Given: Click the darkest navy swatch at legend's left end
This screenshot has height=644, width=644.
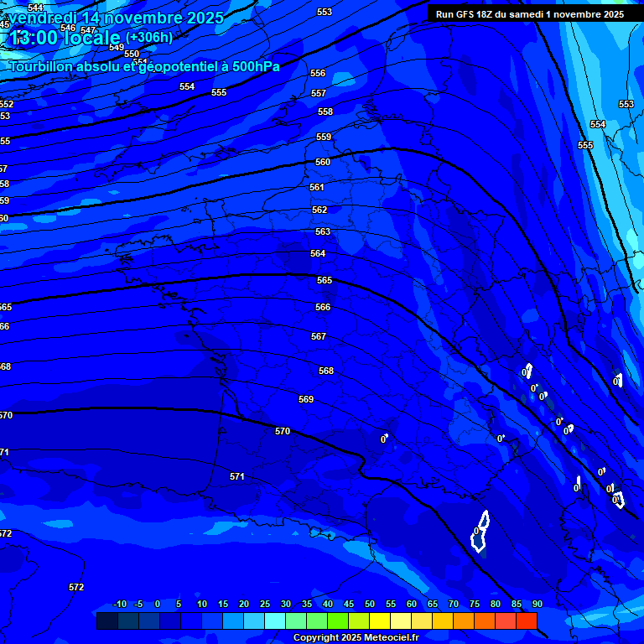Looking at the screenshot, I should click(x=106, y=621).
